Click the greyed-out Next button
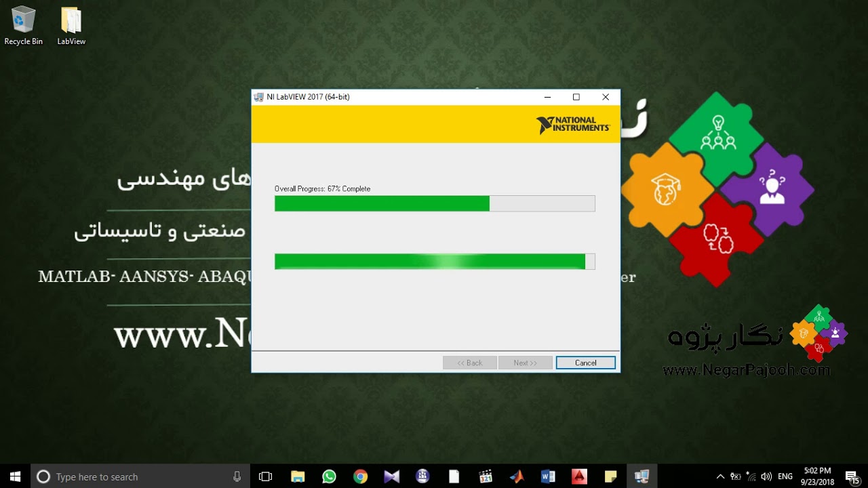The height and width of the screenshot is (488, 868). (526, 363)
